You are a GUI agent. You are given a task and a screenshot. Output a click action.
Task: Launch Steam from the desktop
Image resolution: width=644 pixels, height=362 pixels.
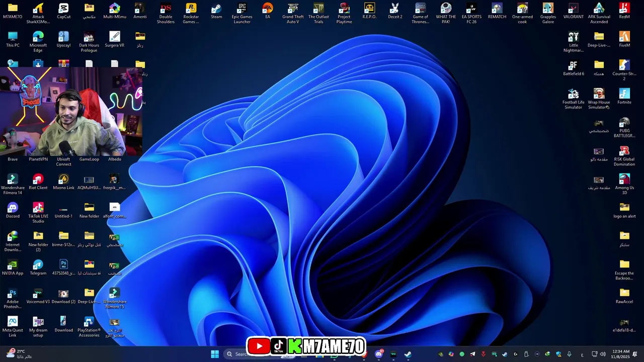216,11
